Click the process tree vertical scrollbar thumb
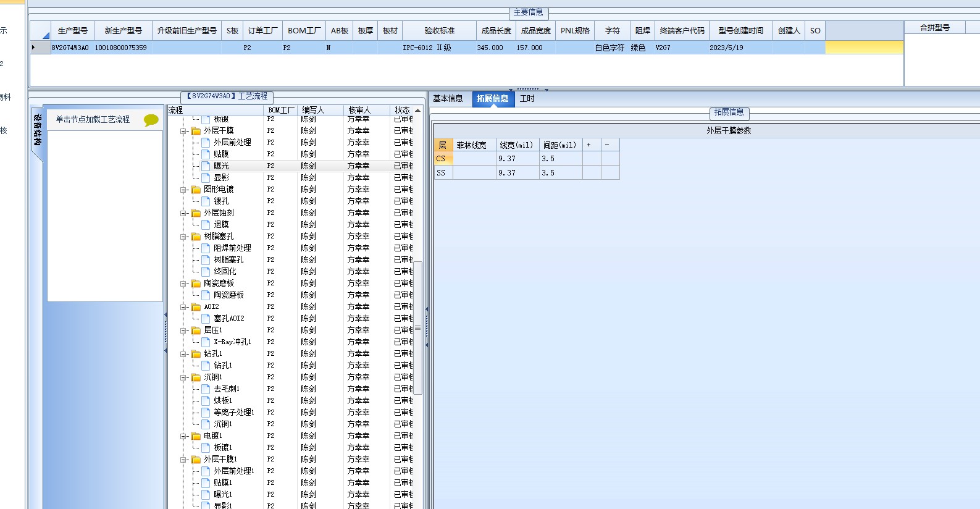 pos(418,327)
